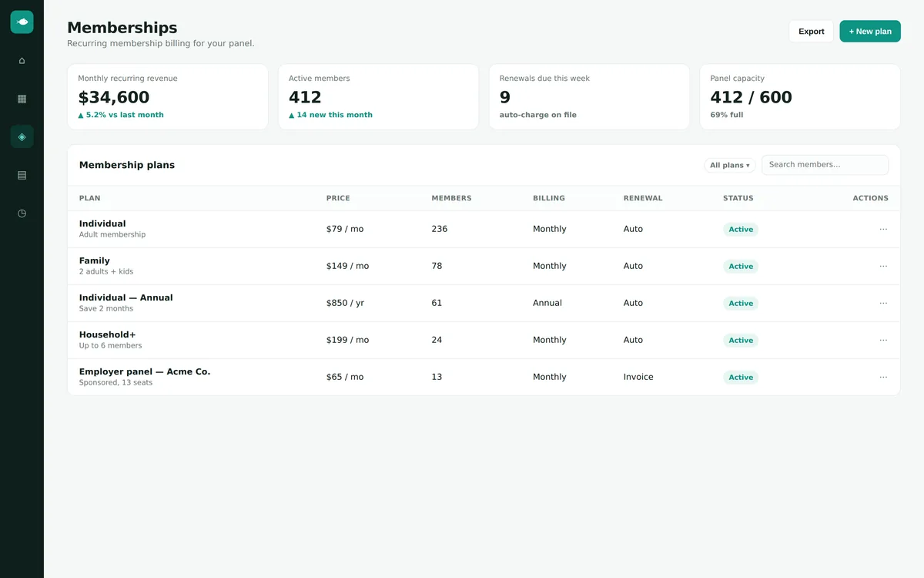The image size is (924, 578).
Task: Open the Individual — Annual plan name
Action: point(126,297)
